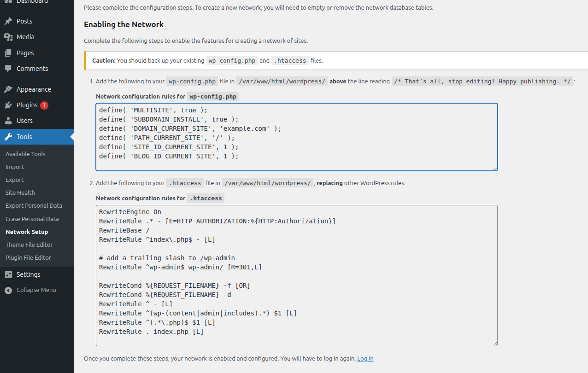This screenshot has width=588, height=373.
Task: Click inside the wp-config.php rules textarea
Action: (297, 137)
